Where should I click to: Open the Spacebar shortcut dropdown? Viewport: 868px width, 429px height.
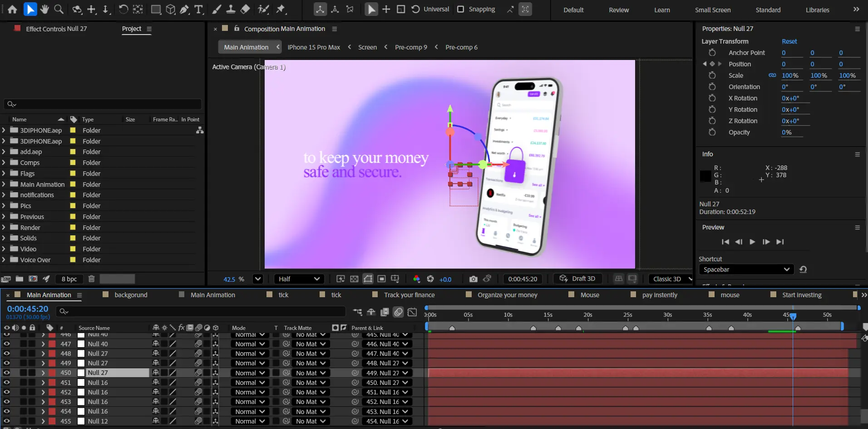[746, 269]
